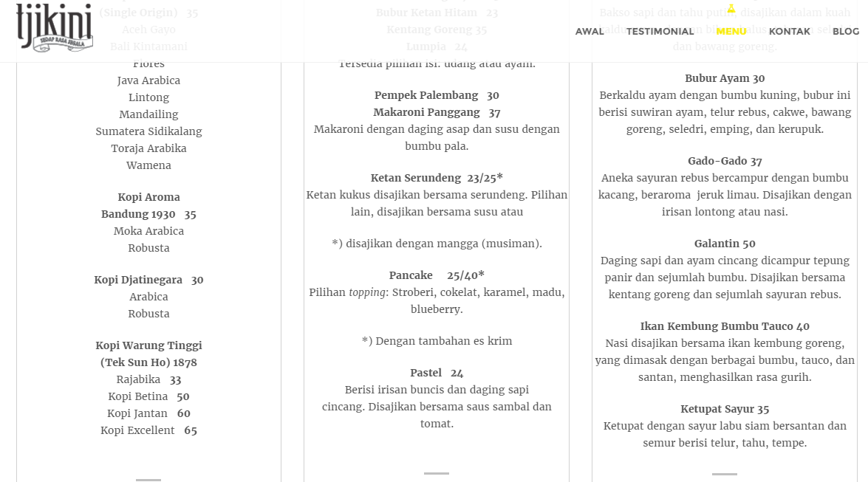Select the 'Pempek Palembang' menu entry
Image resolution: width=868 pixels, height=482 pixels.
tap(436, 95)
